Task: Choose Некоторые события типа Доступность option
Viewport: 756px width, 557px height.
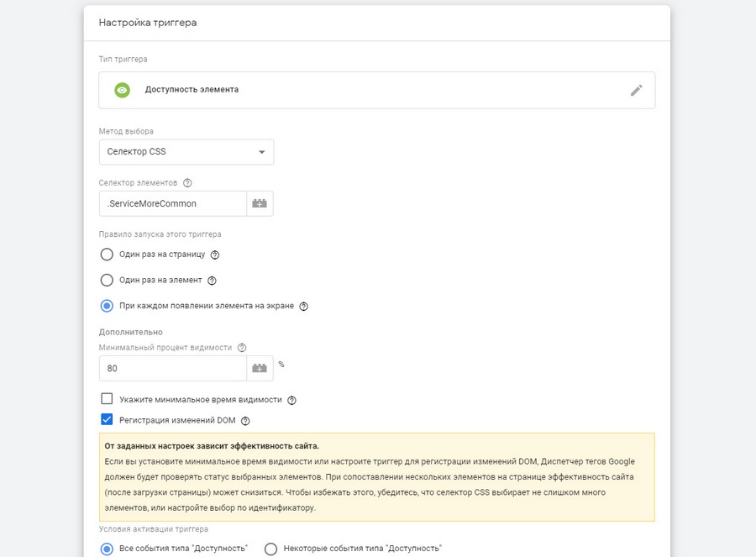Action: [270, 549]
